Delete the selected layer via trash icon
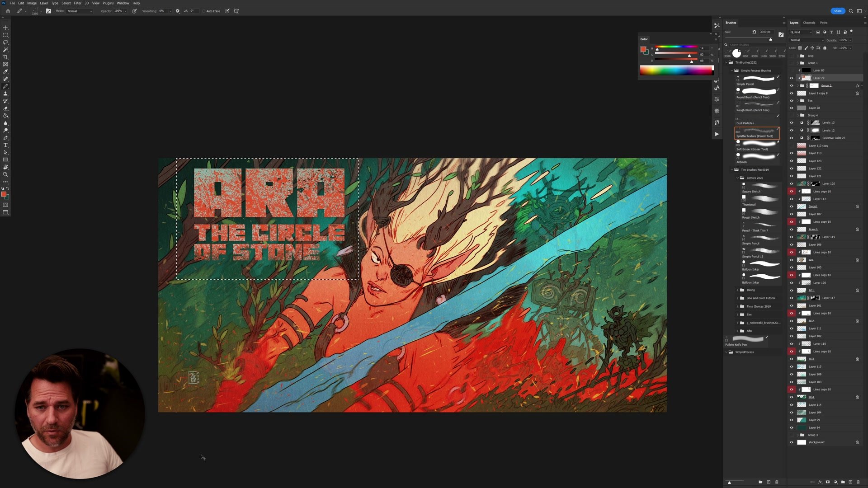The width and height of the screenshot is (868, 488). (859, 482)
